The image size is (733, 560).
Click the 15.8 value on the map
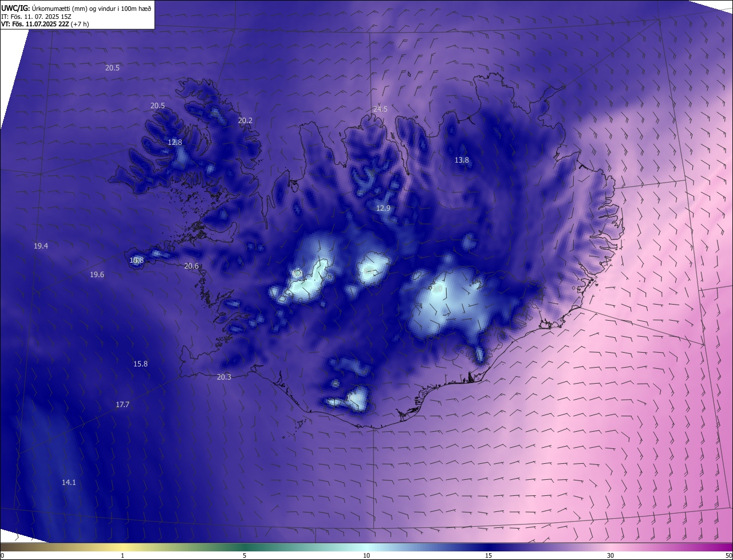(140, 364)
